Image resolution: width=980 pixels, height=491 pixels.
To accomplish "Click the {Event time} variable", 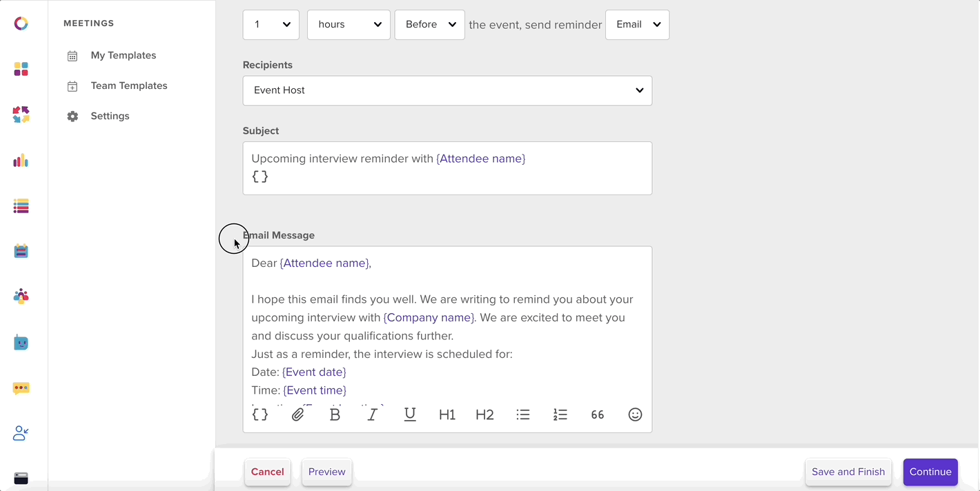I will 315,390.
